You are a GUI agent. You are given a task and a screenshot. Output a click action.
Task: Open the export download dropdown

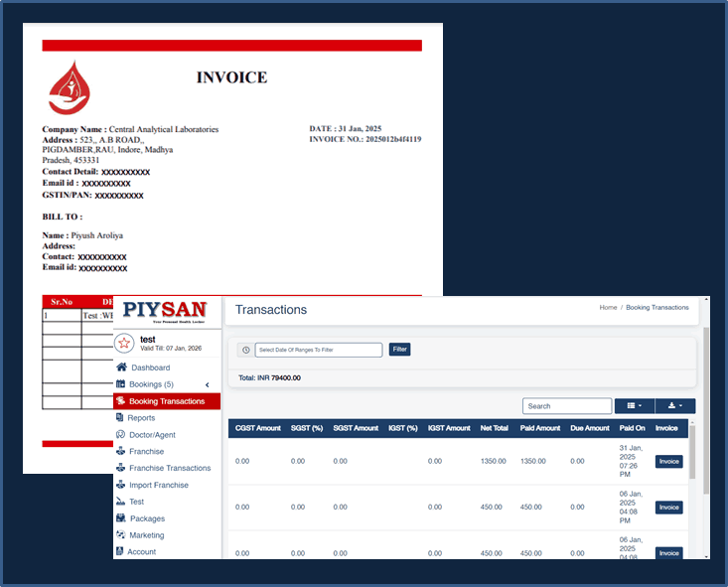coord(675,406)
